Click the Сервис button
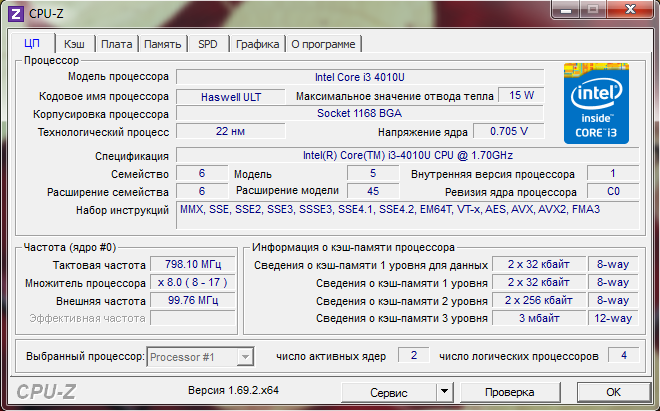Image resolution: width=660 pixels, height=411 pixels. [x=389, y=392]
